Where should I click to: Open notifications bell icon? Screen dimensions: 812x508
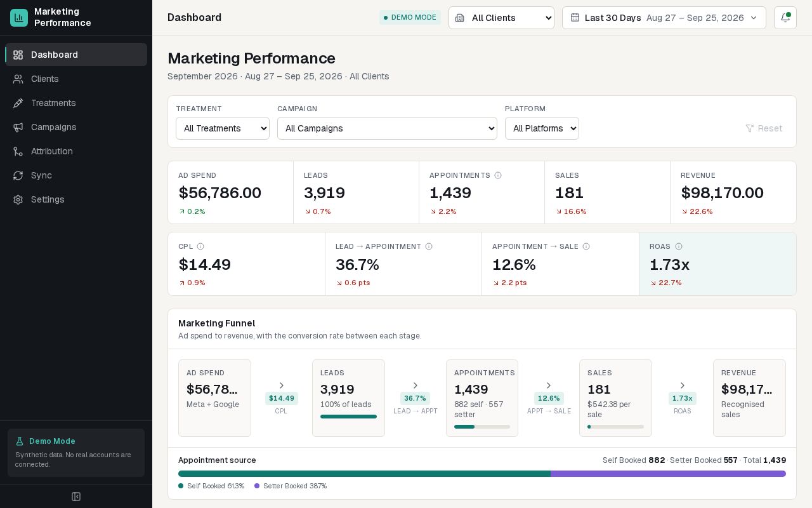coord(785,18)
